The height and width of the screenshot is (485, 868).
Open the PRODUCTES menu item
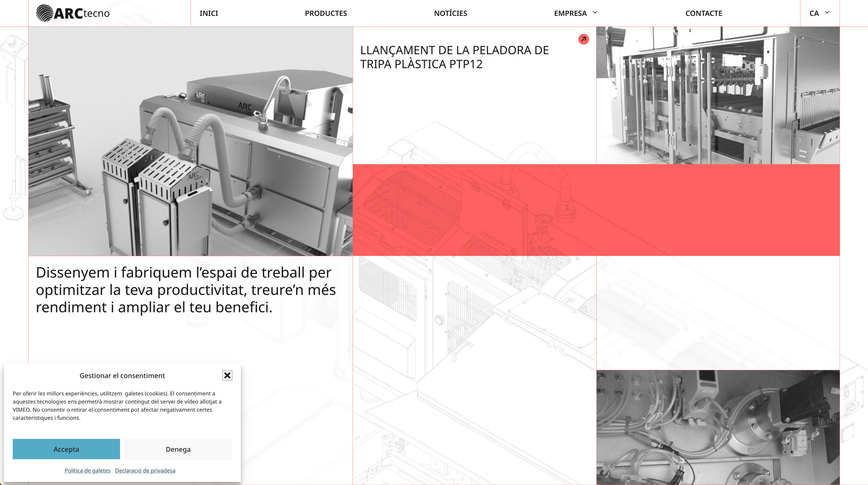pos(325,13)
